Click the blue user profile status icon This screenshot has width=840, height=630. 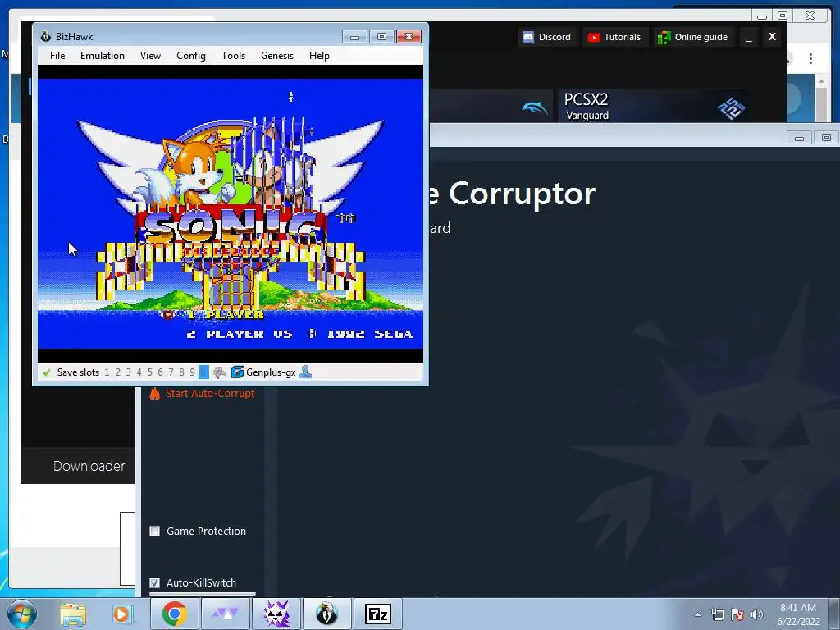tap(305, 372)
